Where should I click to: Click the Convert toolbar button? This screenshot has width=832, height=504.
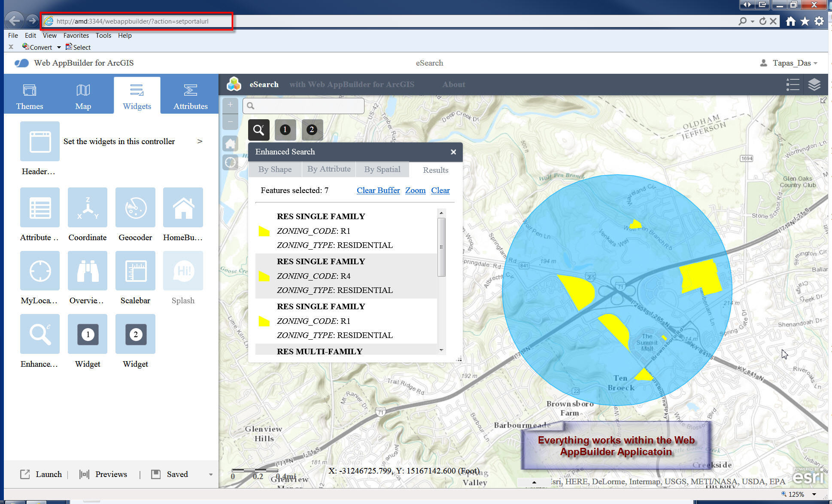[37, 47]
